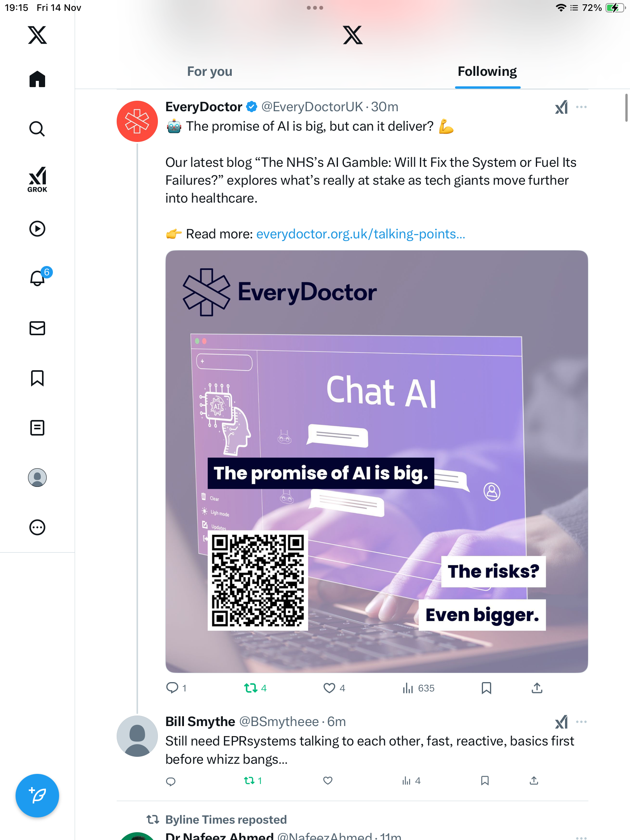The height and width of the screenshot is (840, 630).
Task: Bookmark Bill Smythe's reply
Action: point(485,780)
